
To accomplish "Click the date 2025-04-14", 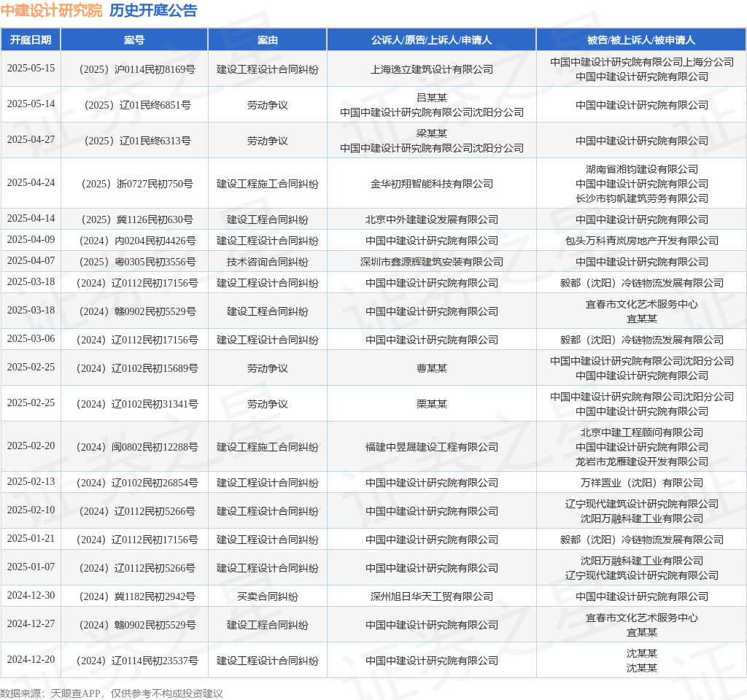I will pos(31,218).
